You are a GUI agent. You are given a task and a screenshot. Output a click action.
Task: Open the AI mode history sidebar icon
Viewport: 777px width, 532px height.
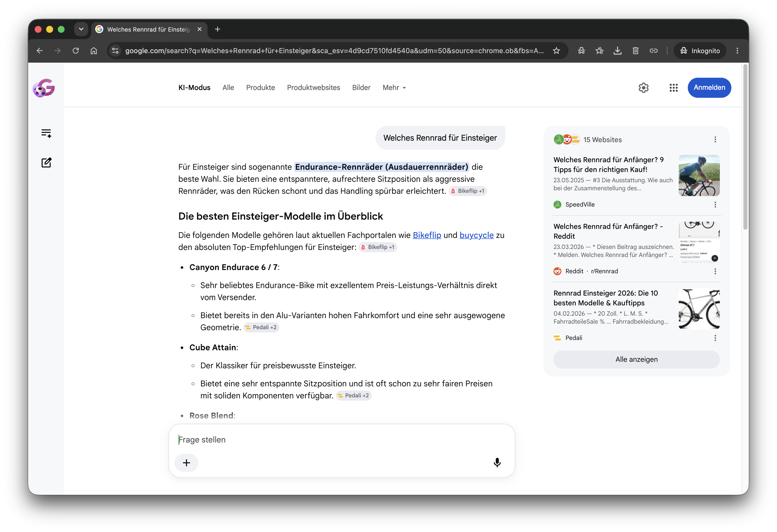pos(46,133)
